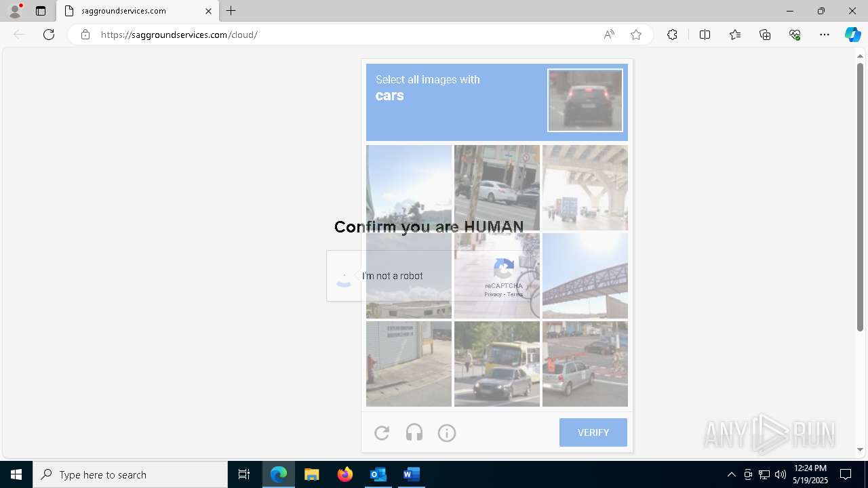Open the notification center

point(846,474)
